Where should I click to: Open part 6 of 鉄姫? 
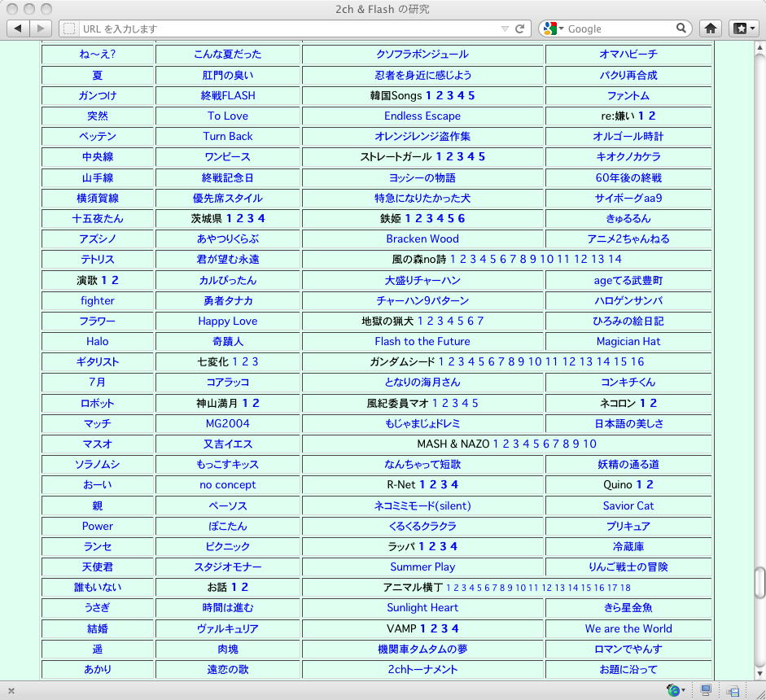(462, 218)
